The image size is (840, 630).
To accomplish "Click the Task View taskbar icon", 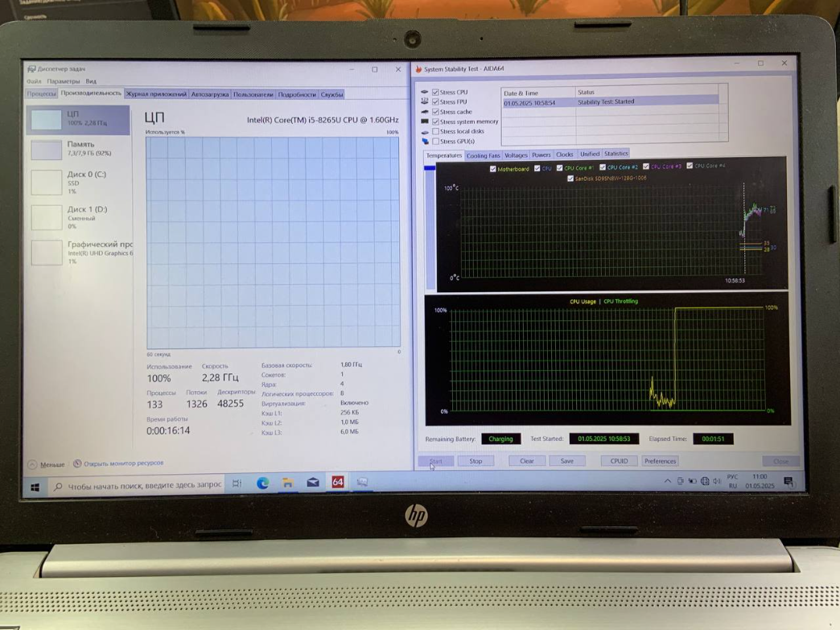I will point(237,484).
